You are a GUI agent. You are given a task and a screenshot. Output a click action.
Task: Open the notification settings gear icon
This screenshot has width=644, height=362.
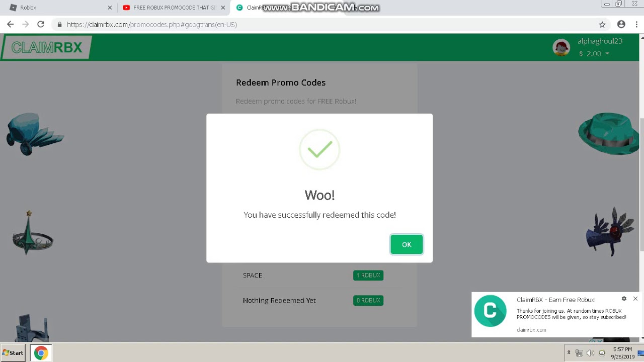[x=624, y=299]
